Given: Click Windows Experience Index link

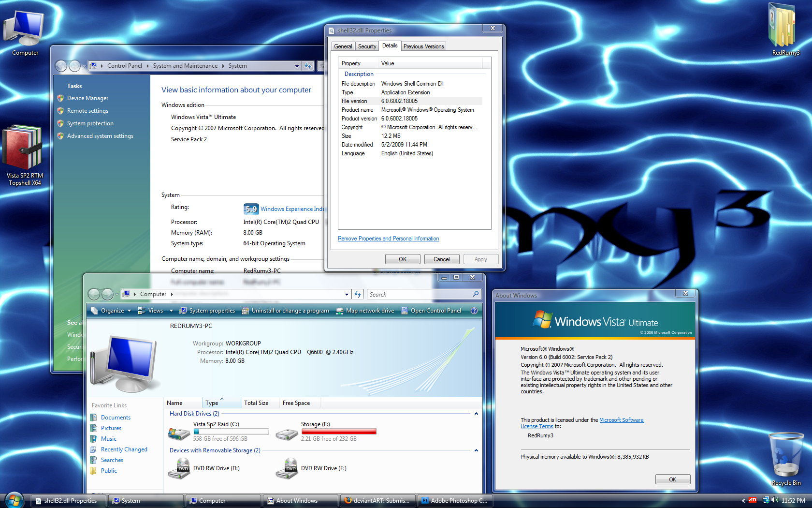Looking at the screenshot, I should coord(293,209).
